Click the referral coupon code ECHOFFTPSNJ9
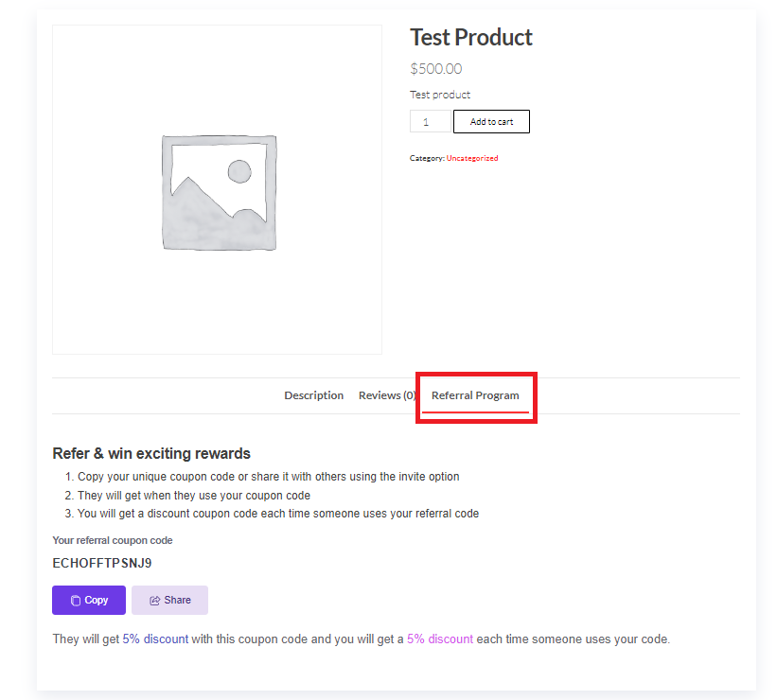The height and width of the screenshot is (700, 777). pyautogui.click(x=102, y=563)
